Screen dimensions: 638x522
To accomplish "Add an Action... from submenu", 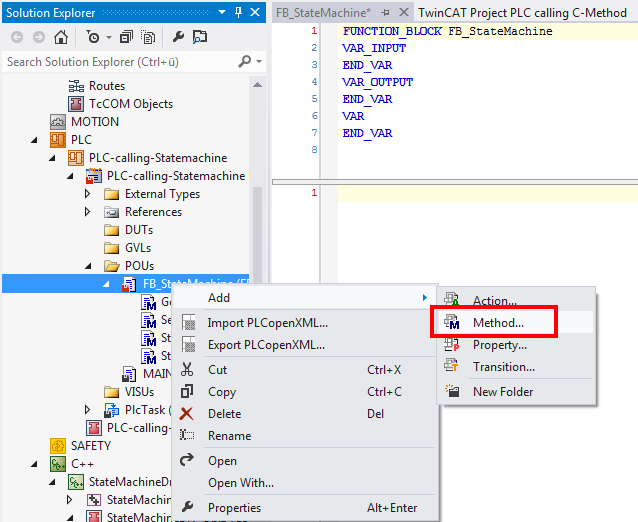I will click(x=517, y=301).
